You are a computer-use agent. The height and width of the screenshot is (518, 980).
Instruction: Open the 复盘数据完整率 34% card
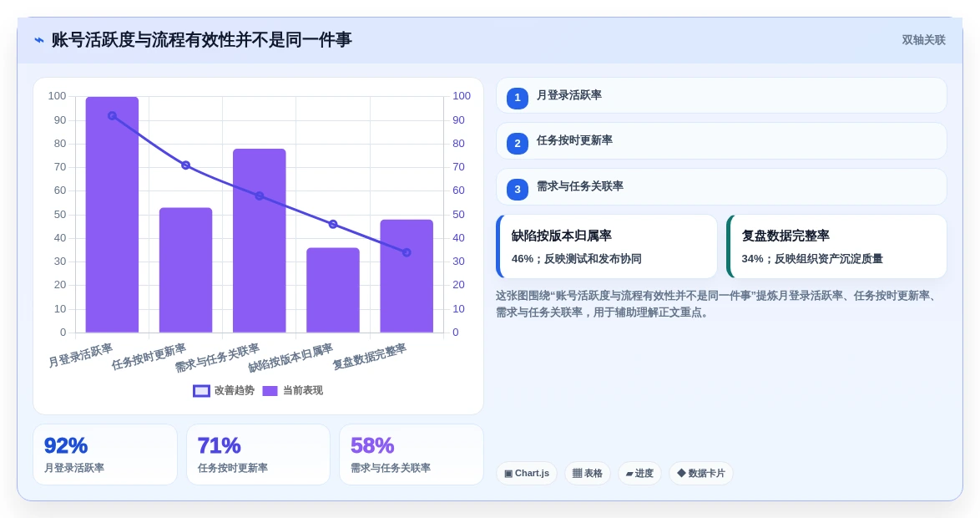(837, 246)
